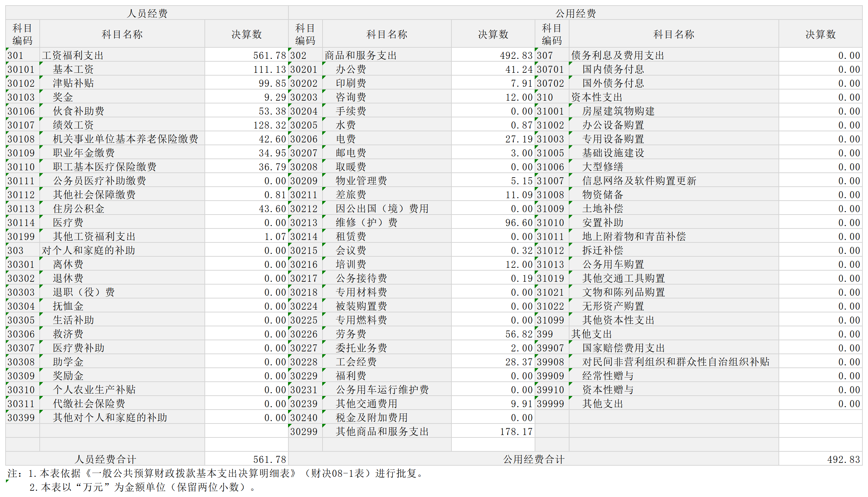Select the 基本工资 amount cell 111.13
Image resolution: width=868 pixels, height=497 pixels.
[x=246, y=69]
